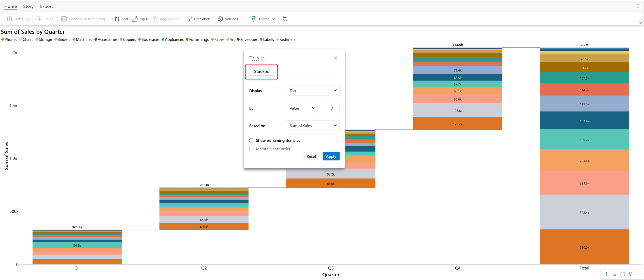Click the reset/undo arrow icon
The width and height of the screenshot is (644, 280).
pyautogui.click(x=285, y=19)
